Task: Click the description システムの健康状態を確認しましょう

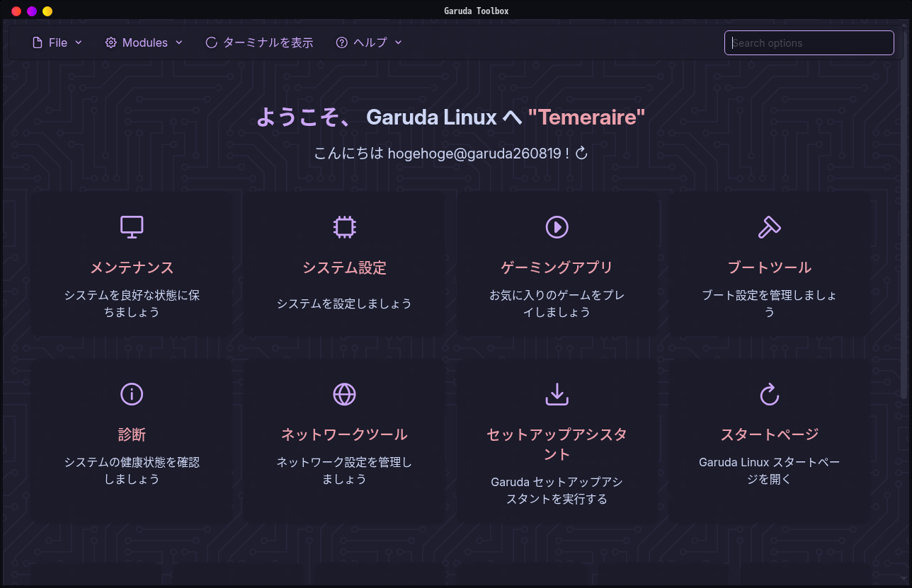Action: point(132,471)
